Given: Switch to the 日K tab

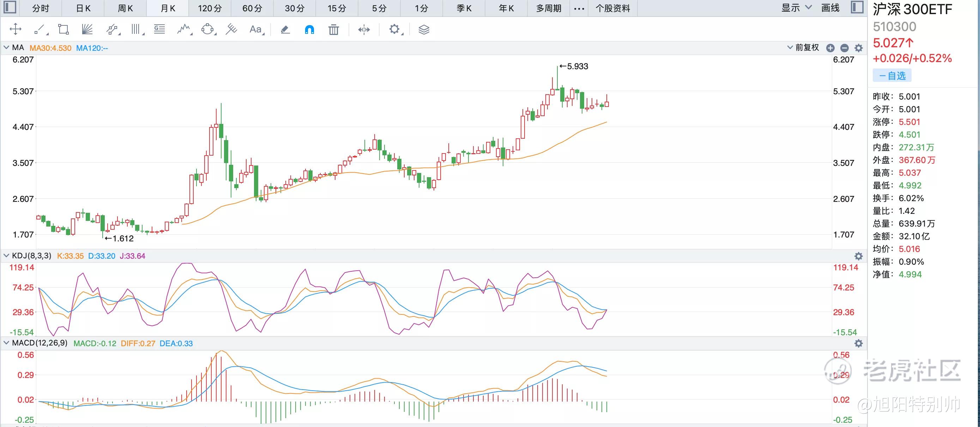Looking at the screenshot, I should click(x=83, y=8).
